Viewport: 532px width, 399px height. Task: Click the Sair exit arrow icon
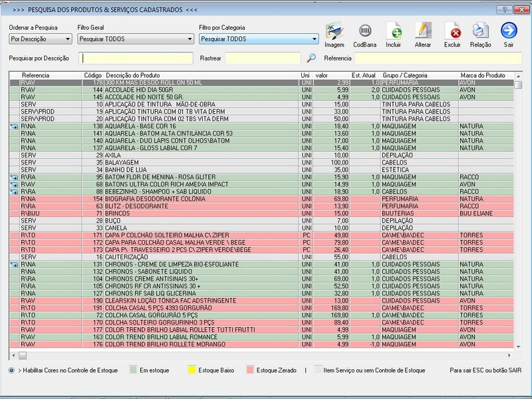509,31
